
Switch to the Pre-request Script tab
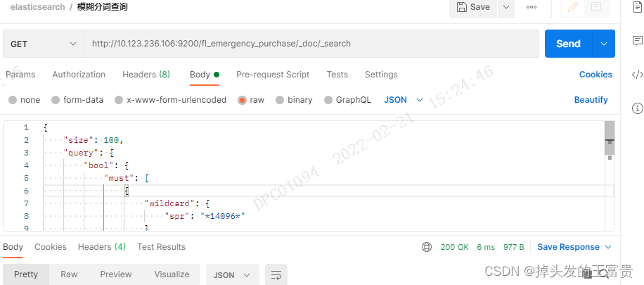273,75
